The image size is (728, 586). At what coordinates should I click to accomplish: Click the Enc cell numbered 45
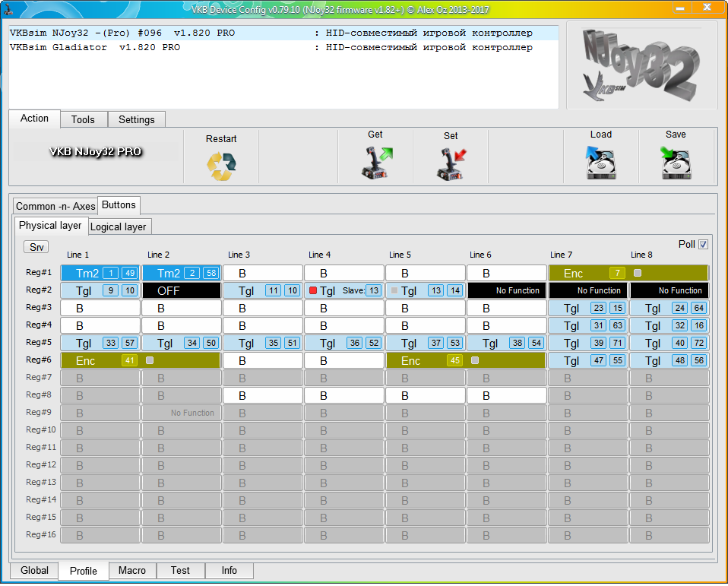point(466,360)
